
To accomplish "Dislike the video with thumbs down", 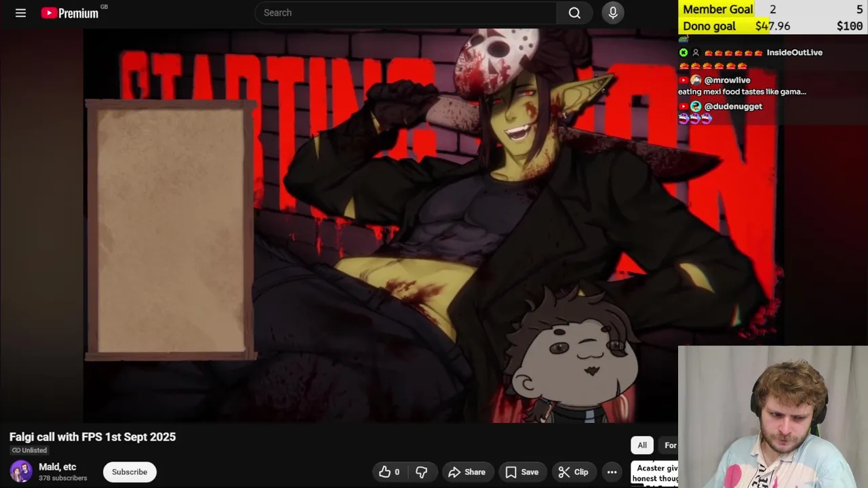I will click(x=421, y=472).
